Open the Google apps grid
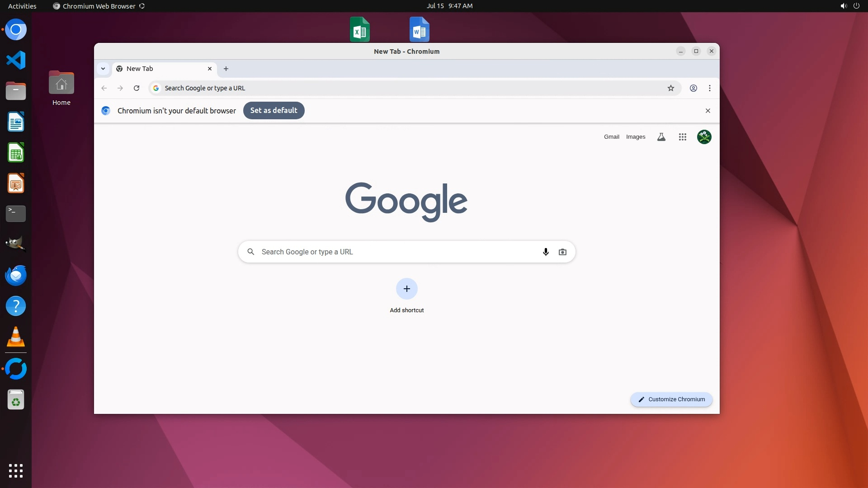Screen dimensions: 868x488 pyautogui.click(x=682, y=137)
